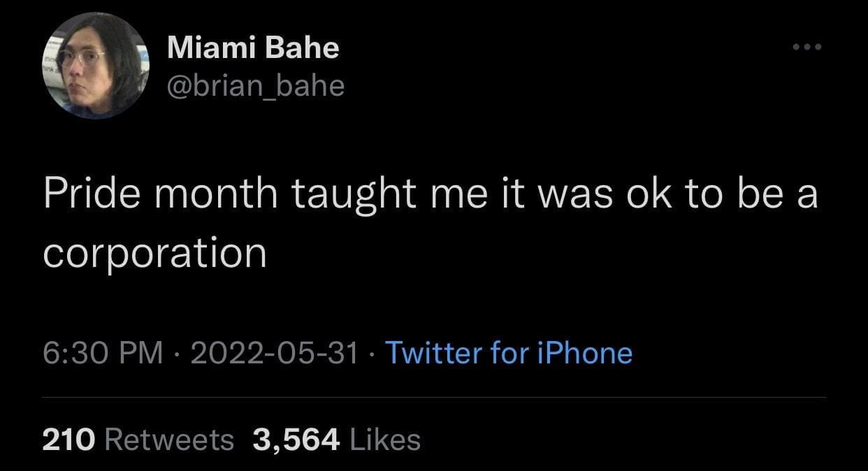Open the Twitter for iPhone source link
Image resolution: width=868 pixels, height=471 pixels.
tap(508, 353)
